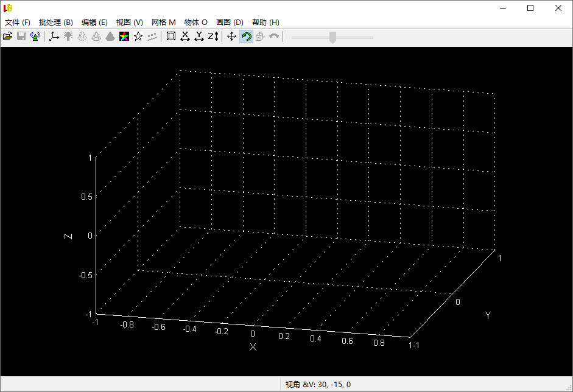573x392 pixels.
Task: Save the current plot
Action: [x=21, y=36]
